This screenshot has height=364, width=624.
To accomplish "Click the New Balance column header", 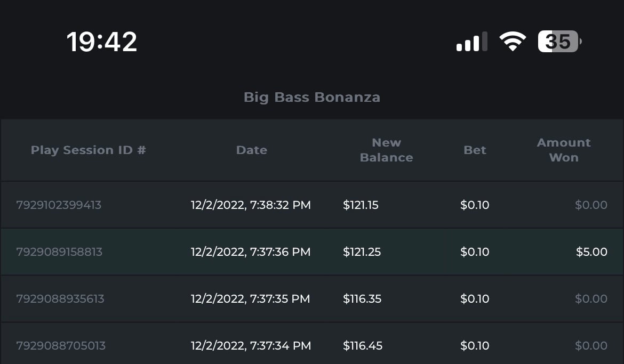I will [386, 150].
